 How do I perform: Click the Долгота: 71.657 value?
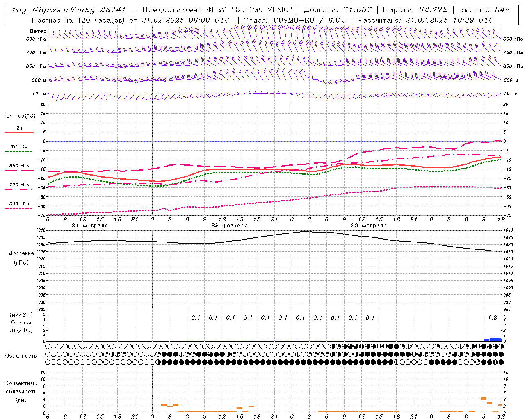coord(338,10)
